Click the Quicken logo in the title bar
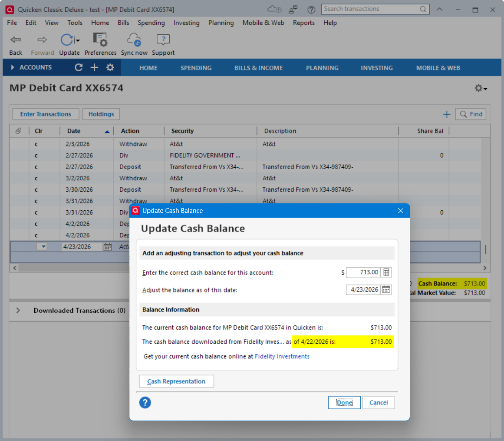Image resolution: width=504 pixels, height=441 pixels. point(10,10)
